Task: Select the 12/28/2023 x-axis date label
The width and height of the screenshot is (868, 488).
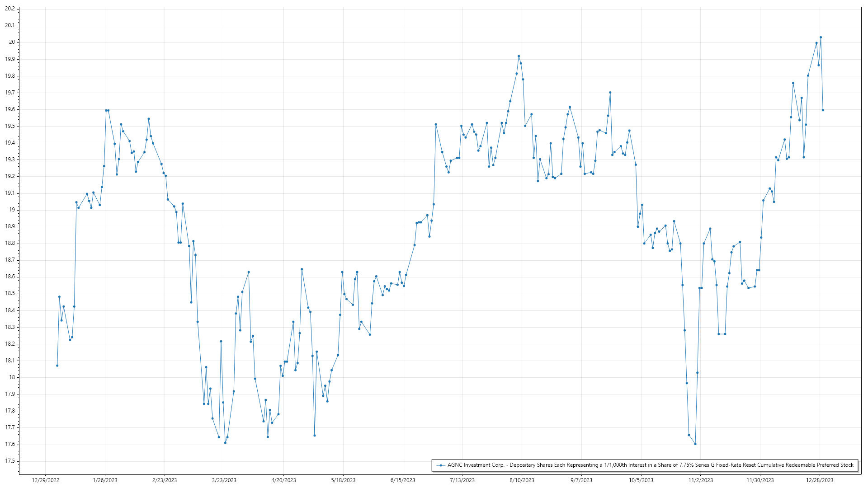Action: click(820, 480)
